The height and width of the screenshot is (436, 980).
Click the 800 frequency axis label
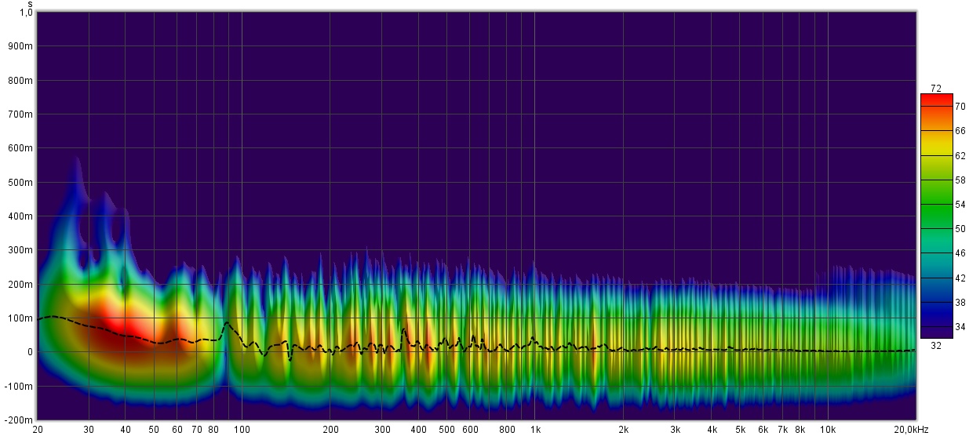pyautogui.click(x=507, y=430)
